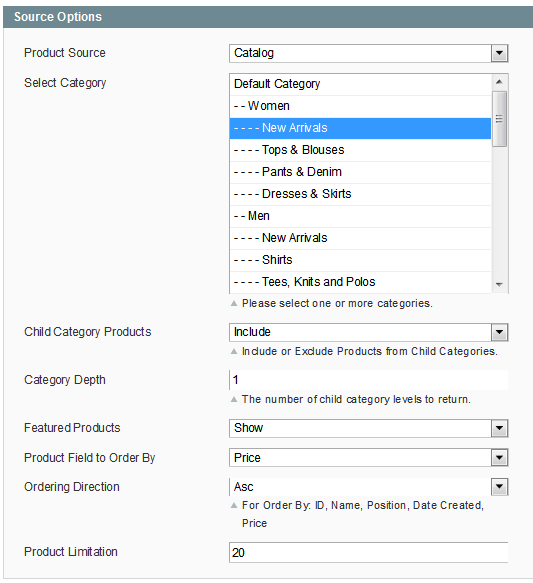Click the category list scroll-up arrow
Image resolution: width=533 pixels, height=583 pixels.
tap(499, 82)
